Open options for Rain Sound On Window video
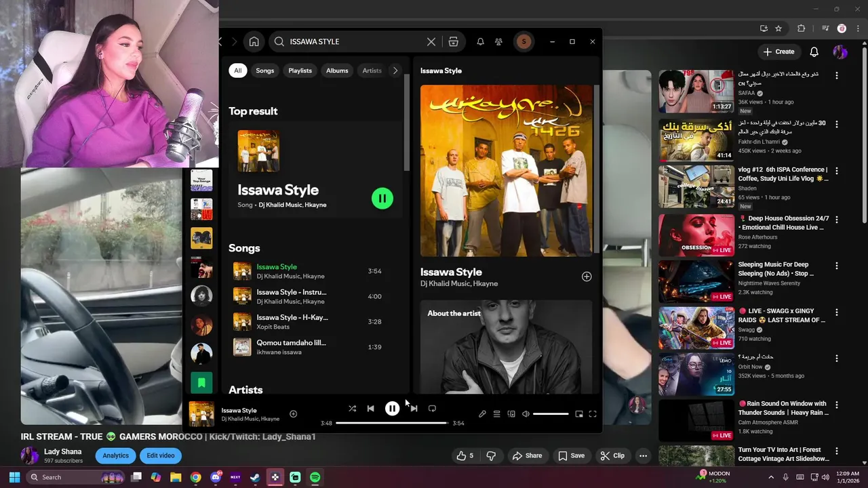The image size is (868, 488). point(837,405)
